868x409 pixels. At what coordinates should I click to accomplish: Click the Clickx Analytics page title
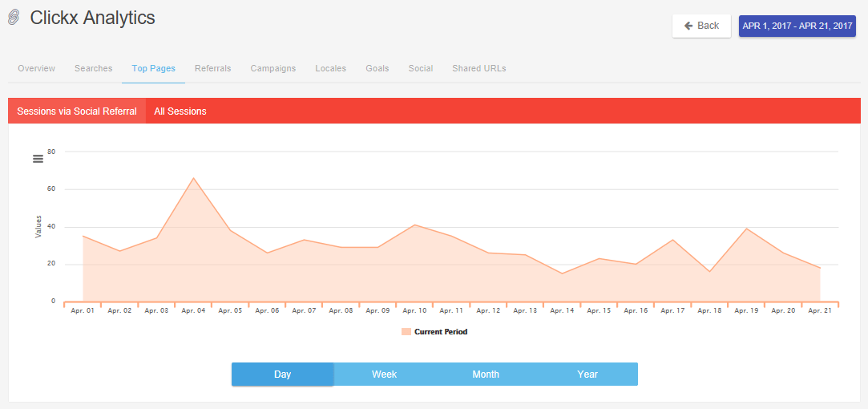click(x=92, y=18)
